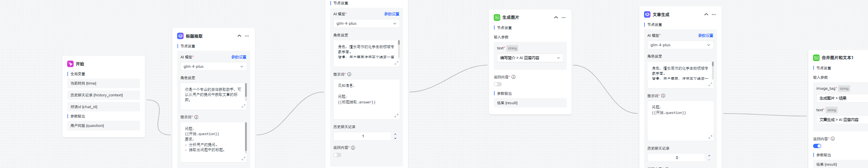Increase 历史聊天记录 count in 文章生成
The height and width of the screenshot is (168, 868).
tap(709, 156)
